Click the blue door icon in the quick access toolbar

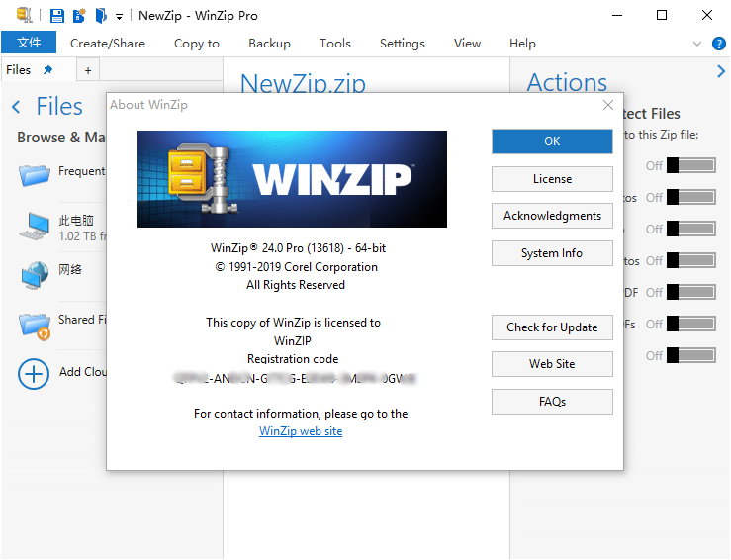point(101,16)
